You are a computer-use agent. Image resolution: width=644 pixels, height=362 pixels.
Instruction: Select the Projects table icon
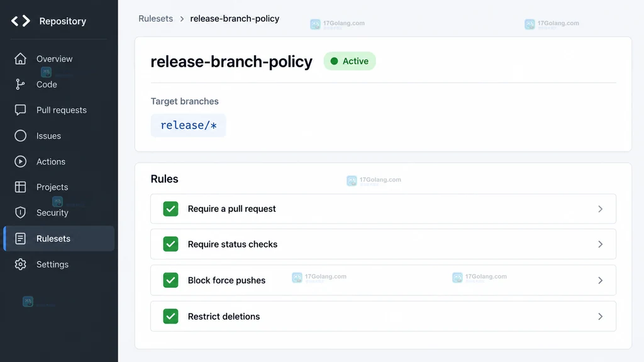click(x=20, y=187)
